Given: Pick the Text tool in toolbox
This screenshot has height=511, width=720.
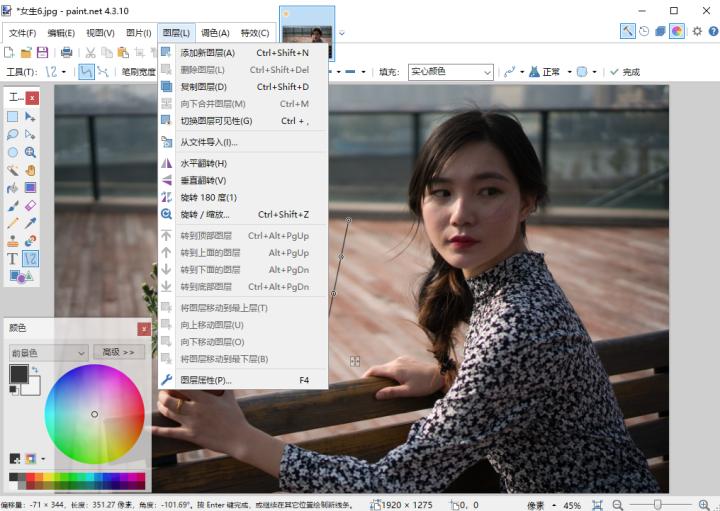Looking at the screenshot, I should coord(13,258).
